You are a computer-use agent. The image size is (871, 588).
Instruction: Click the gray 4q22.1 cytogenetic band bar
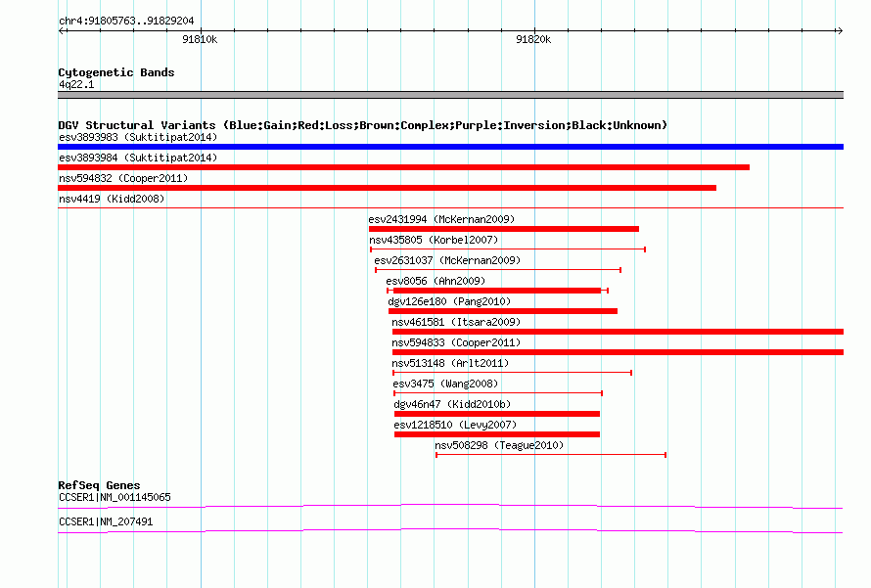click(x=450, y=95)
